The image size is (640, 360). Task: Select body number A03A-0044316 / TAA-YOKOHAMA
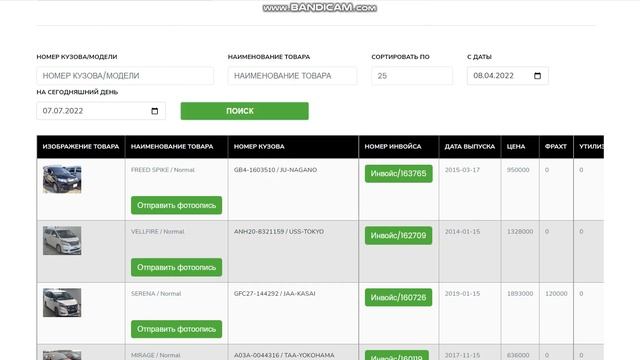tap(284, 355)
